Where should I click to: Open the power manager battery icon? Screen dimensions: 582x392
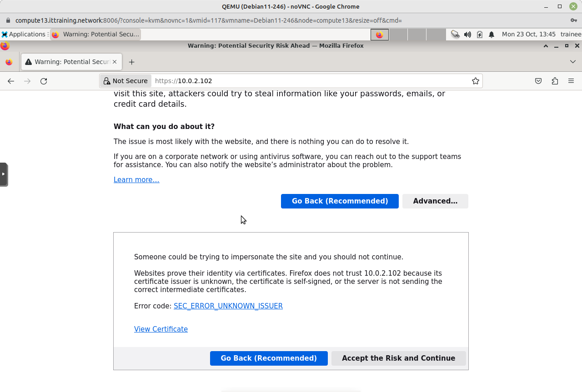pyautogui.click(x=480, y=35)
